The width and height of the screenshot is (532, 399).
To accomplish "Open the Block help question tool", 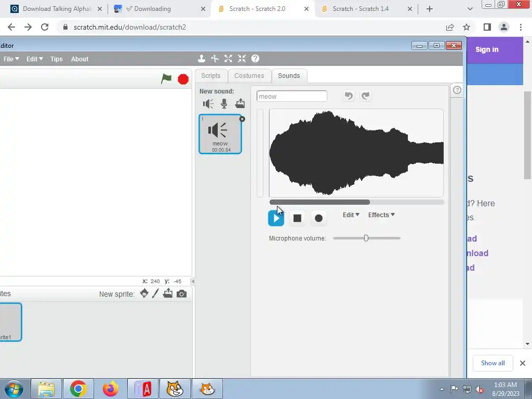I will 255,59.
